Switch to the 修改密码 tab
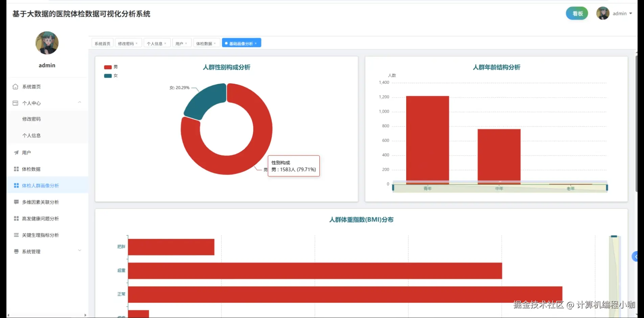 point(125,44)
